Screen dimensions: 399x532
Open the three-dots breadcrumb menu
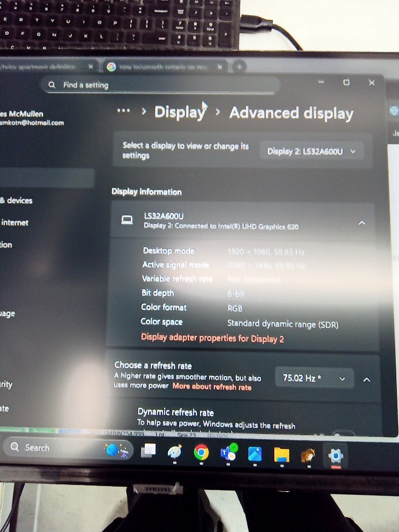123,111
